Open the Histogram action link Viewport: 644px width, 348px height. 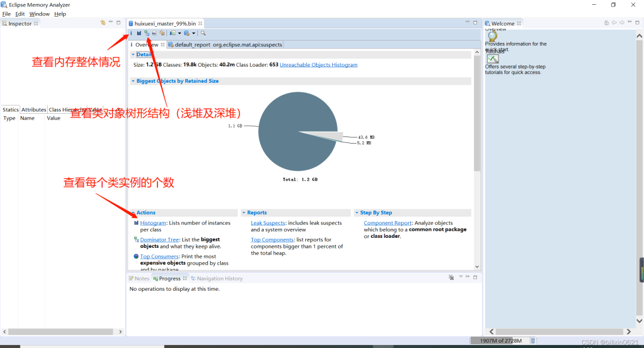point(153,223)
